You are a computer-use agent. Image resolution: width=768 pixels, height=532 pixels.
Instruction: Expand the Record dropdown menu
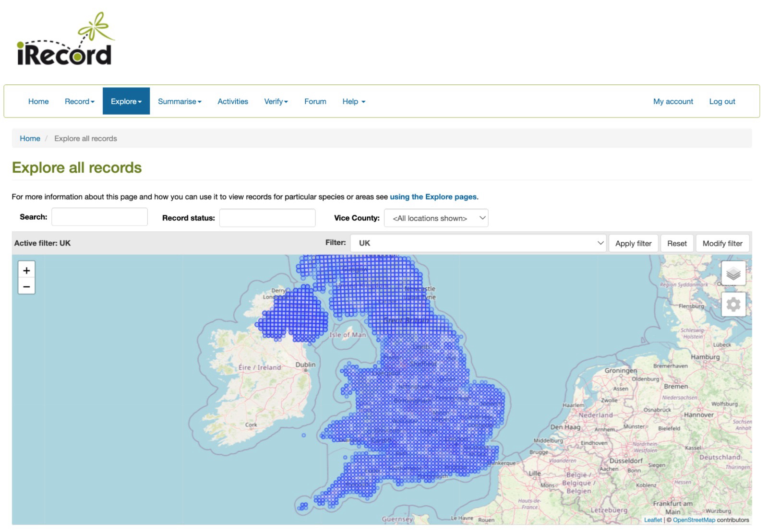click(x=80, y=102)
